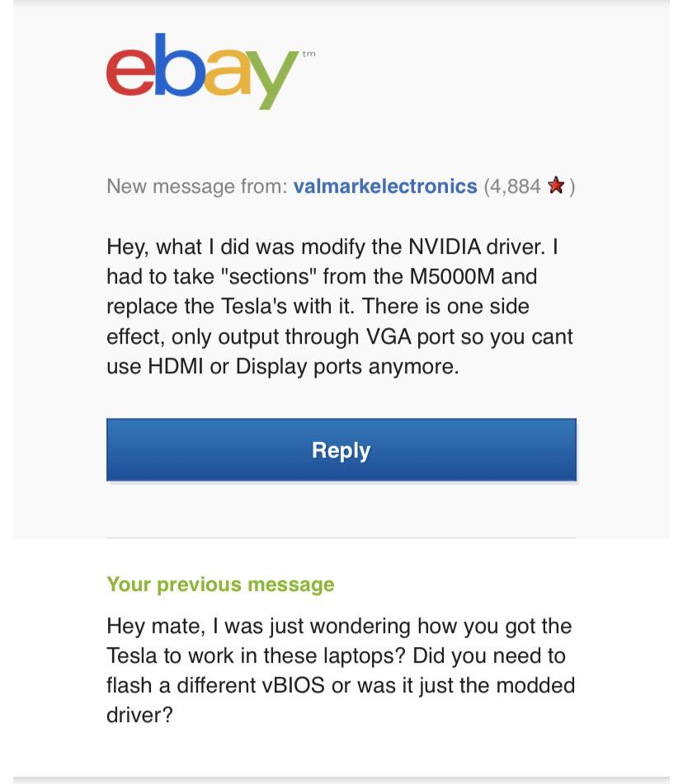683x784 pixels.
Task: Click the "New message from:" label
Action: pos(196,186)
